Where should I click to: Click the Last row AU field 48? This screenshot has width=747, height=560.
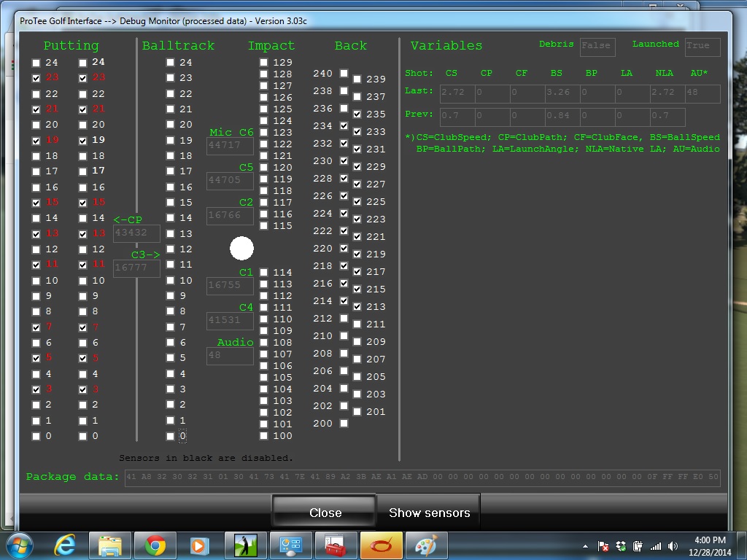[703, 94]
